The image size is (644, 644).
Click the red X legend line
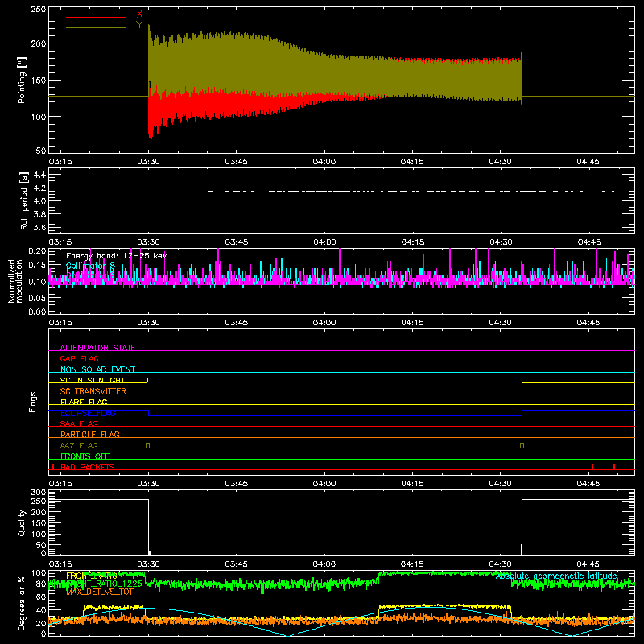pyautogui.click(x=96, y=17)
